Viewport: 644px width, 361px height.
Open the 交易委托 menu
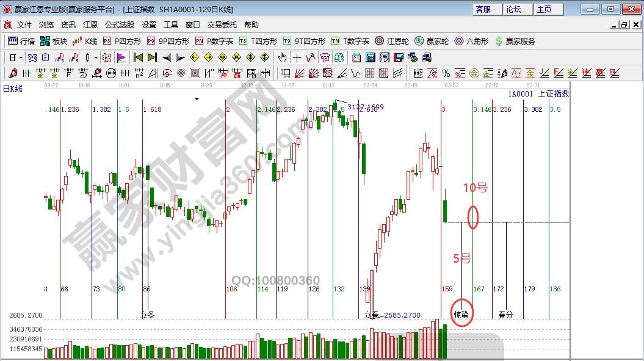(222, 25)
